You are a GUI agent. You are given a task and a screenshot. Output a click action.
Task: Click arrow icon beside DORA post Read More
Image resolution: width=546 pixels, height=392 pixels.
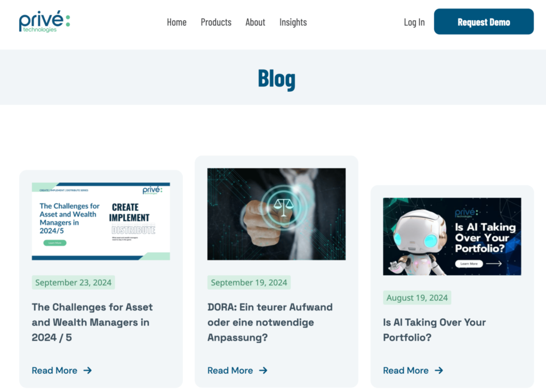263,370
